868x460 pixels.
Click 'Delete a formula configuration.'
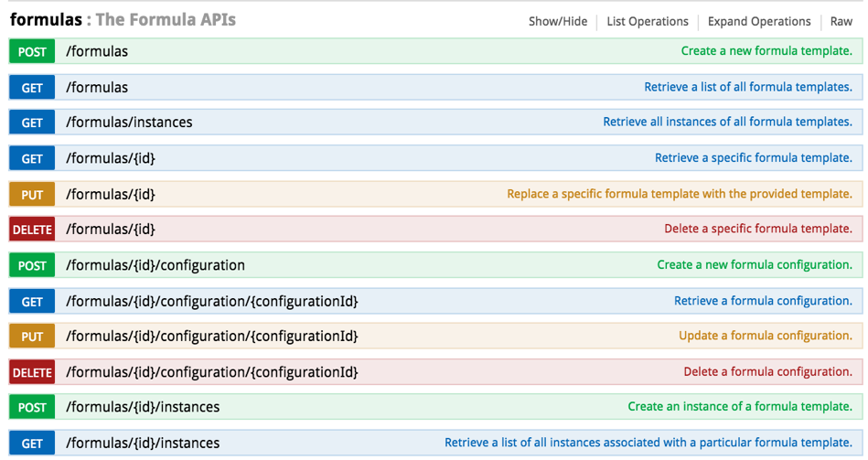(x=768, y=371)
